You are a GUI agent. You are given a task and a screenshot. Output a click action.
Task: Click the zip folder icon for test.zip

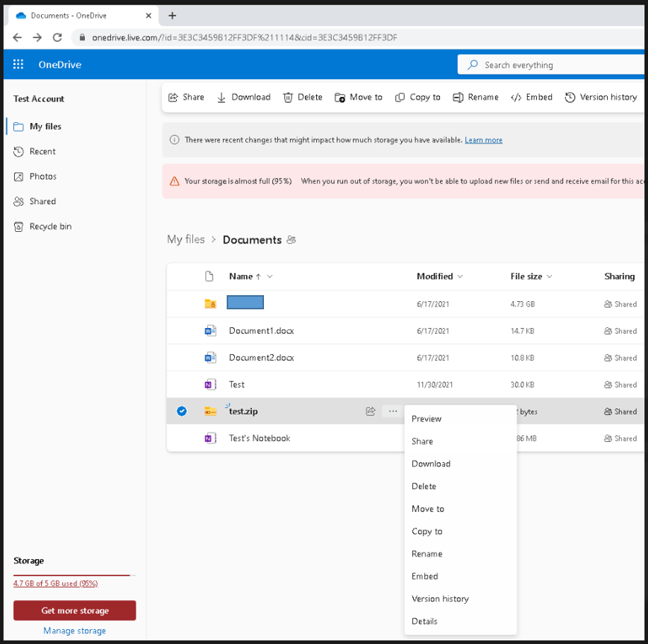click(210, 411)
